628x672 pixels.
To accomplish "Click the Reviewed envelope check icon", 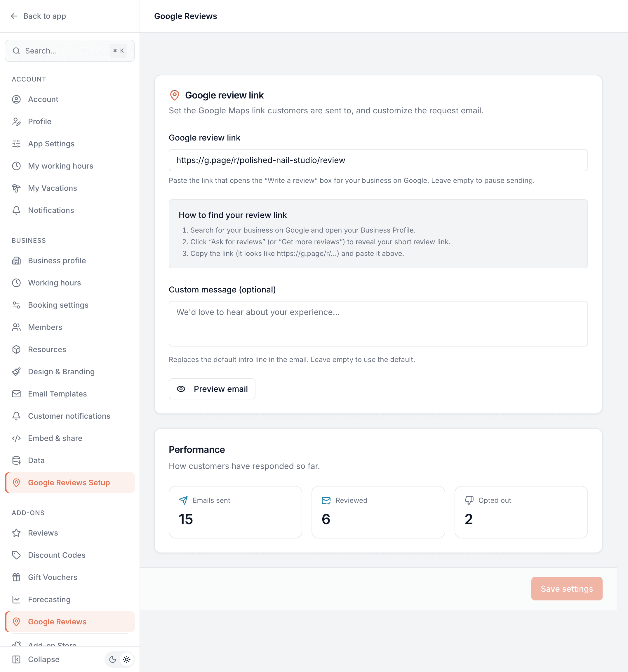I will click(326, 500).
